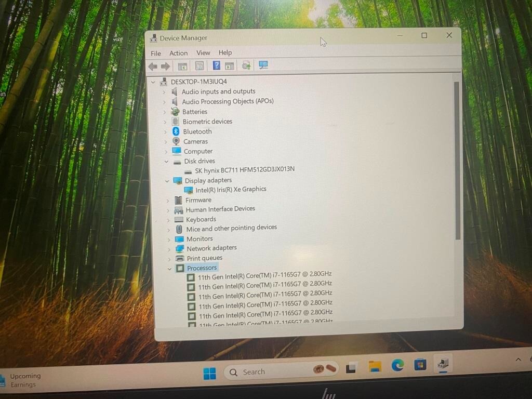Expand the Computer category
The width and height of the screenshot is (532, 399).
[x=166, y=151]
